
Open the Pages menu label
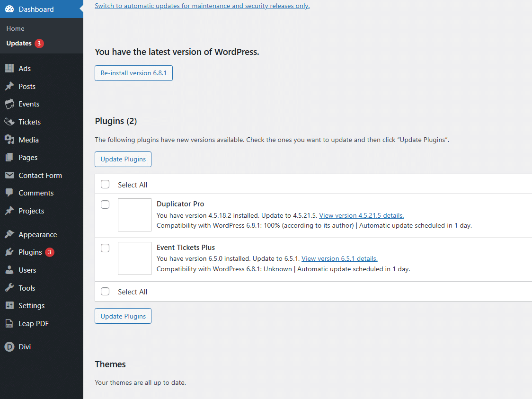point(28,158)
